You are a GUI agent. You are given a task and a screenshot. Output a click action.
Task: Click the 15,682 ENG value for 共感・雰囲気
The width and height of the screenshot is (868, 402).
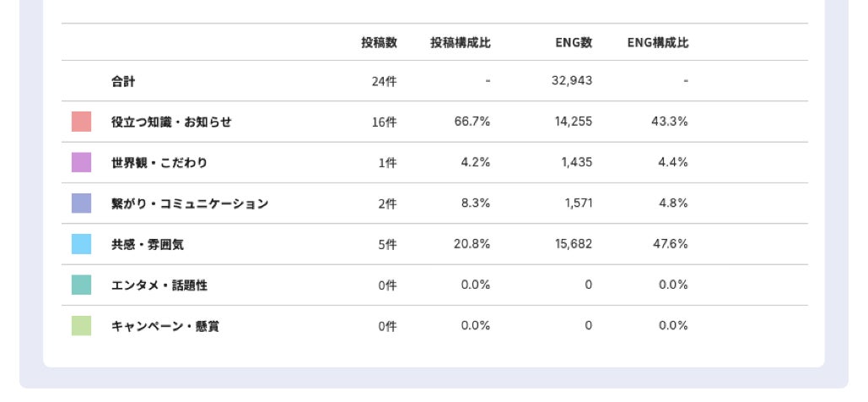click(x=573, y=244)
